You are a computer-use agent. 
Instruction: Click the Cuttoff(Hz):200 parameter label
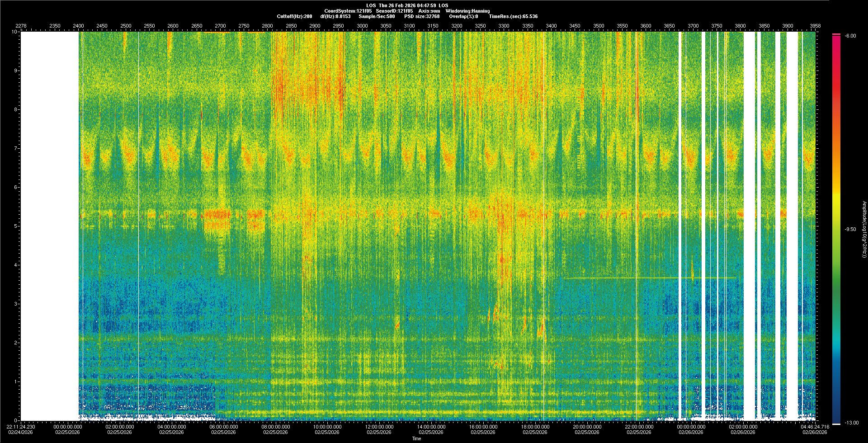pyautogui.click(x=294, y=16)
